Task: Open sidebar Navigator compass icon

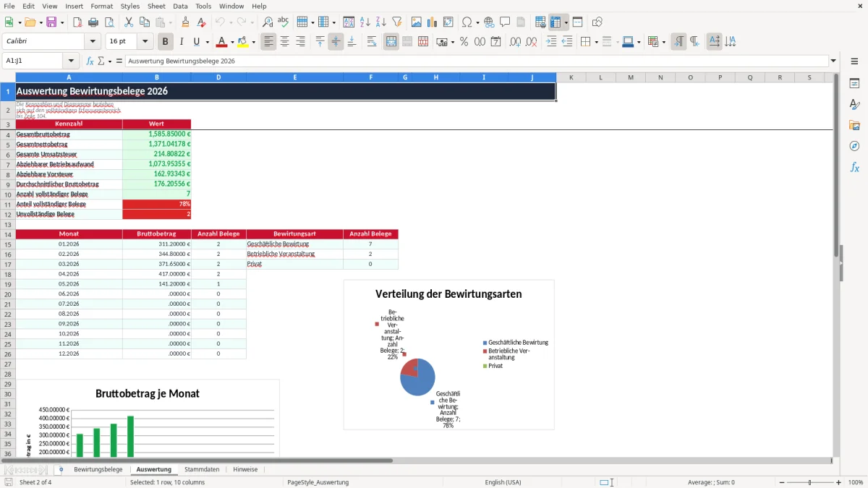Action: (x=854, y=147)
